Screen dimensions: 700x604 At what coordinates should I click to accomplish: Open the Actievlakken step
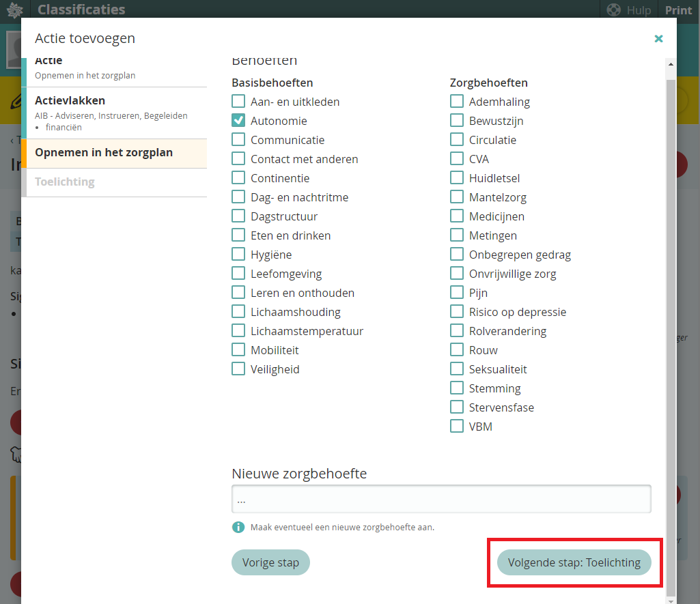point(115,113)
